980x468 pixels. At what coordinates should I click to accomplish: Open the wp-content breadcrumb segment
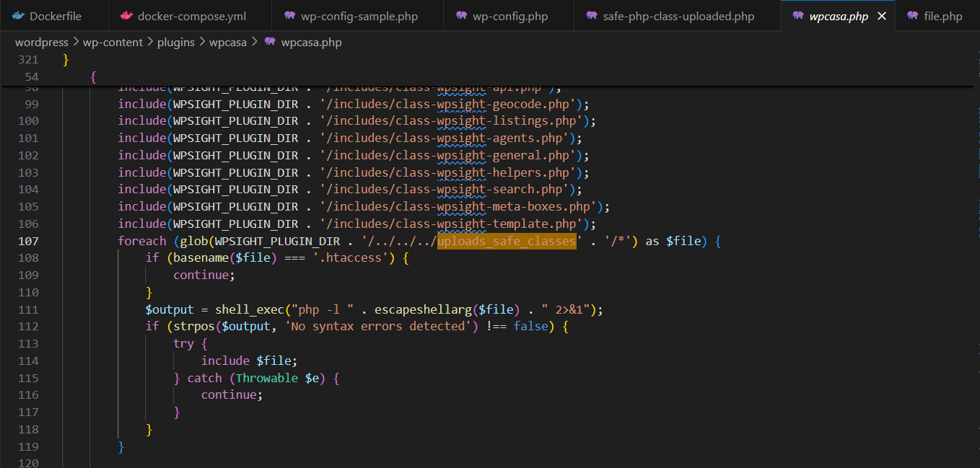(113, 43)
